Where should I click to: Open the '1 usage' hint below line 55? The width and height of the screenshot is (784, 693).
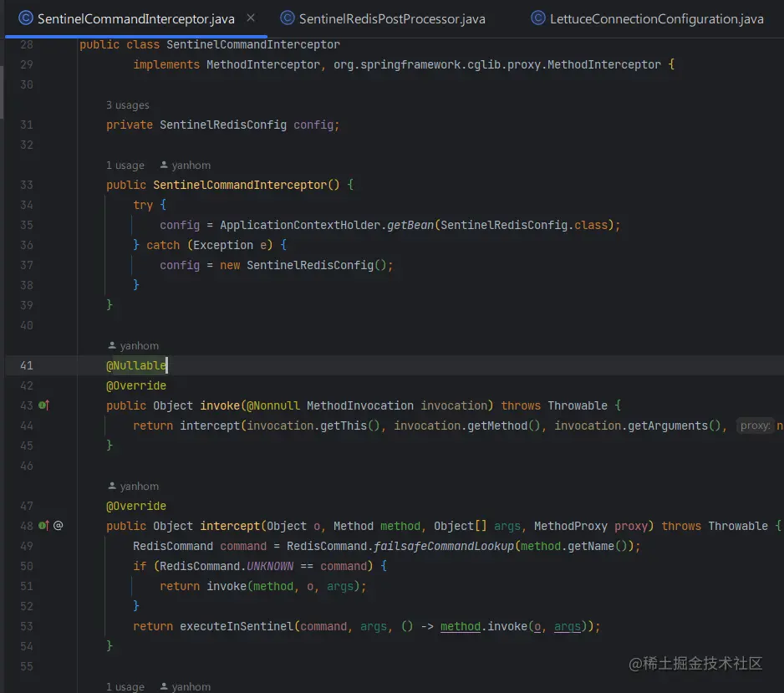[125, 686]
